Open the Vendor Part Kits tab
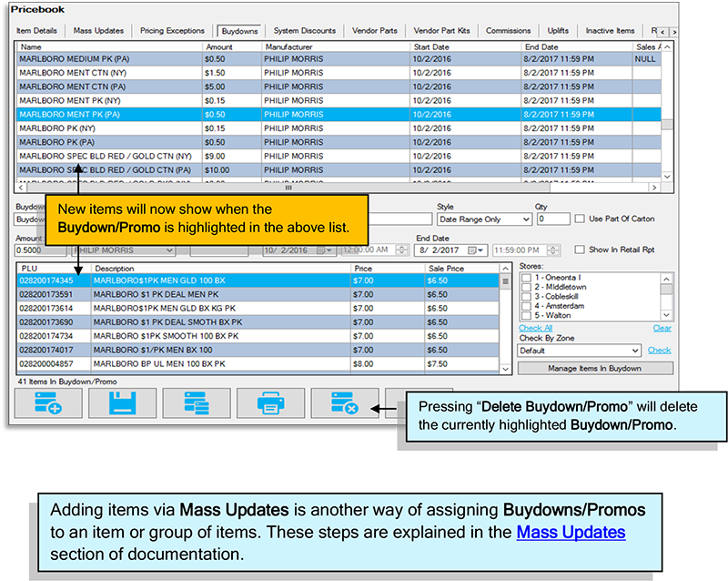The height and width of the screenshot is (581, 728). click(441, 31)
